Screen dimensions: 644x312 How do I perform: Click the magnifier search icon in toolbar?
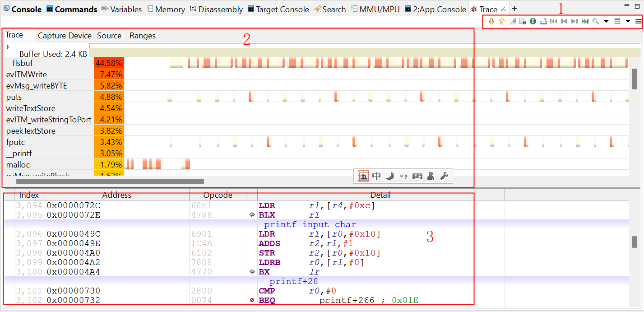tap(596, 21)
